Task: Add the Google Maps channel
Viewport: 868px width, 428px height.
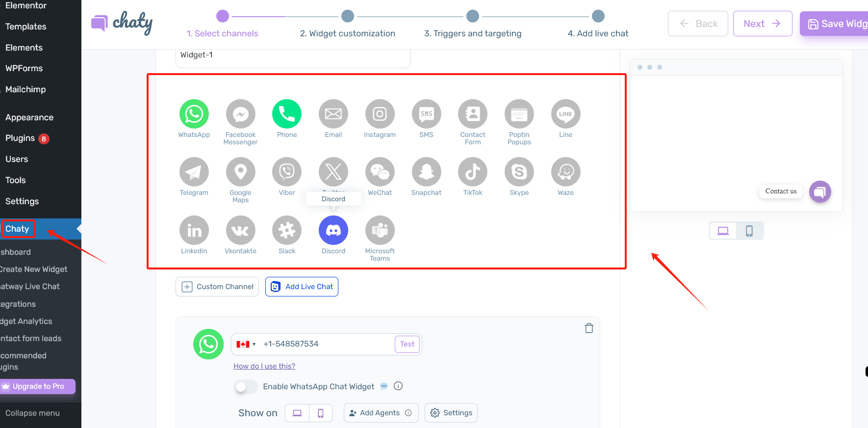Action: click(x=240, y=172)
